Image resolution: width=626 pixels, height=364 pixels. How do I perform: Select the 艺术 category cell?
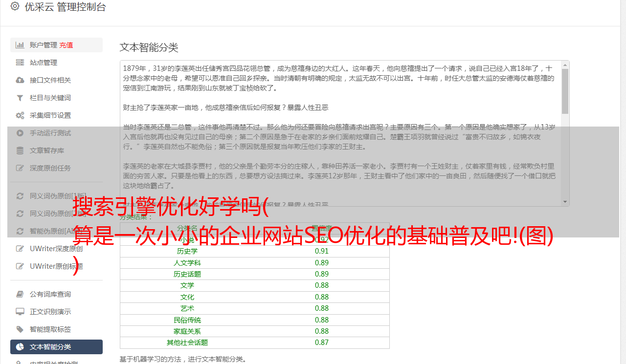click(187, 308)
